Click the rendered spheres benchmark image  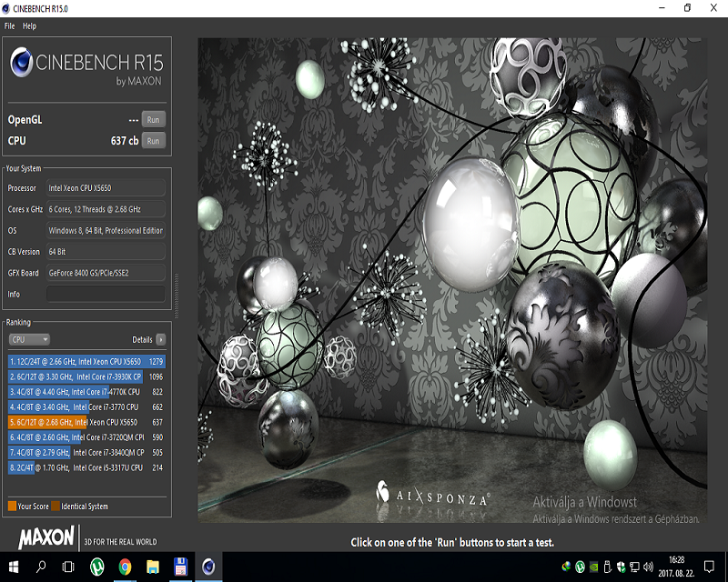tap(452, 280)
